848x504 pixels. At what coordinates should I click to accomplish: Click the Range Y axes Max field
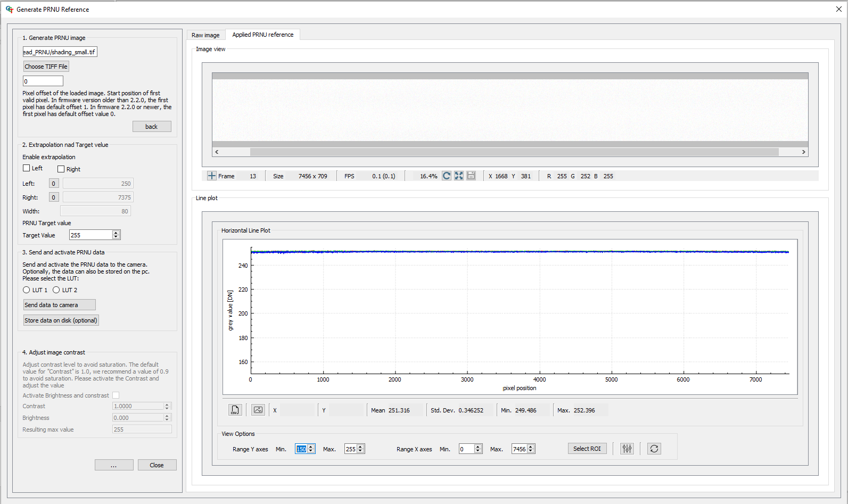(350, 449)
